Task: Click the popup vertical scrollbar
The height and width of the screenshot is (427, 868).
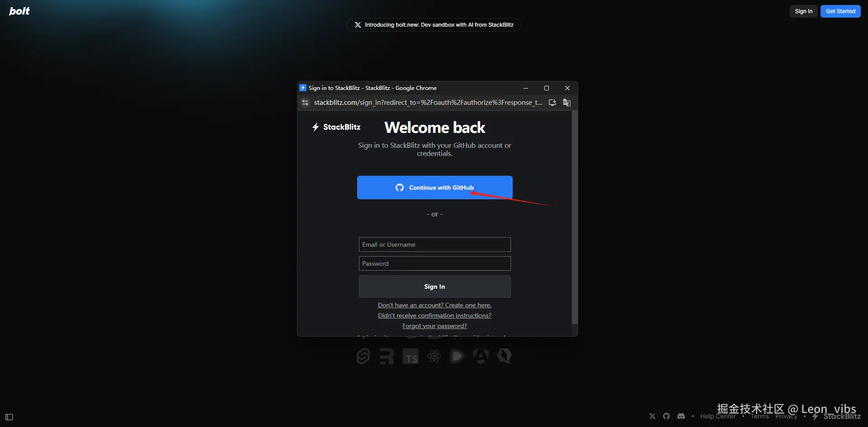Action: click(575, 217)
